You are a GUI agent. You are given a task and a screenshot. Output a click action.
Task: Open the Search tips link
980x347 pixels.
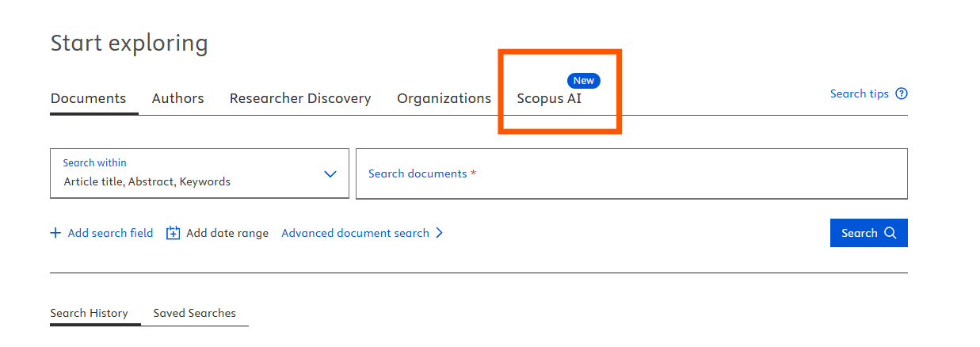tap(859, 93)
